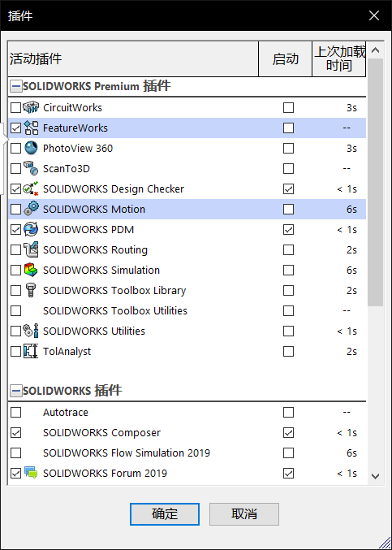Click the scrollbar down arrow

pos(375,476)
